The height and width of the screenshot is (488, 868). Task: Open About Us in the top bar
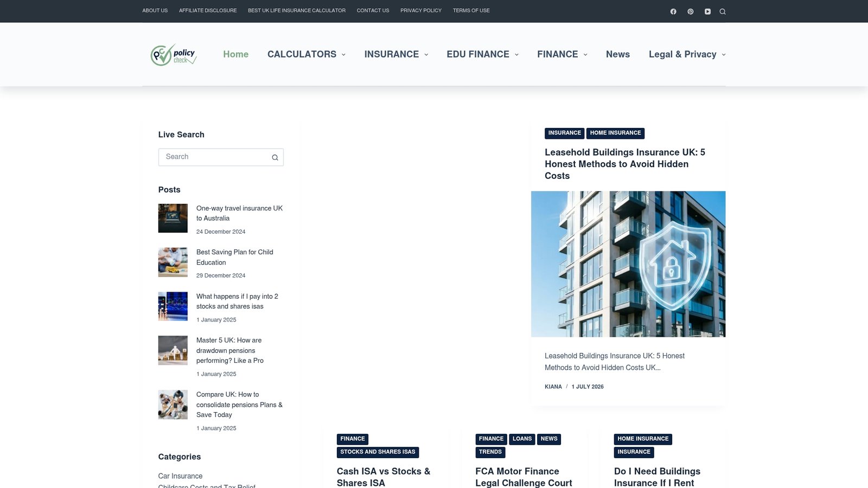155,11
